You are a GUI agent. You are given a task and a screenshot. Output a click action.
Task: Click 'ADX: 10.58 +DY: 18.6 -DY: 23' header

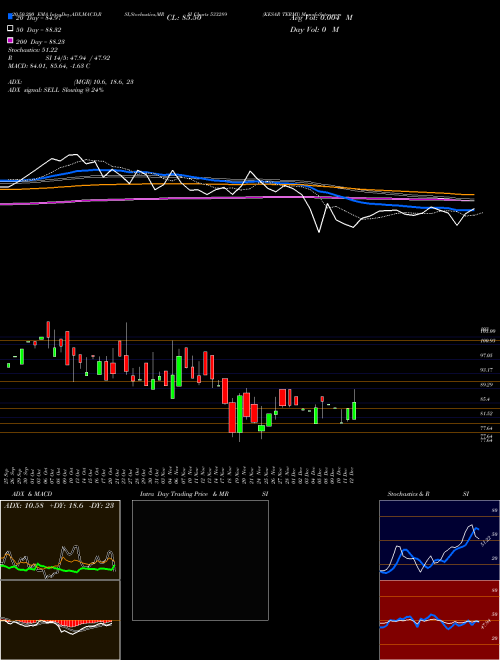59,505
